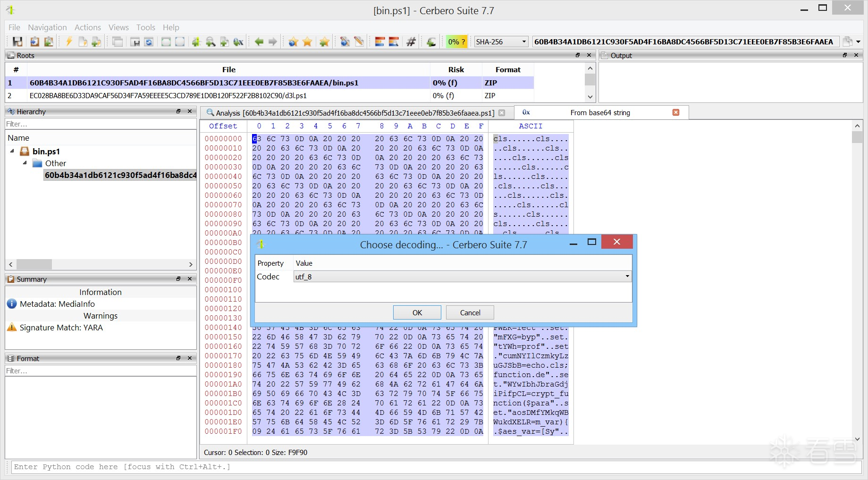Image resolution: width=868 pixels, height=480 pixels.
Task: Collapse the bin.ps1 tree node
Action: (12, 151)
